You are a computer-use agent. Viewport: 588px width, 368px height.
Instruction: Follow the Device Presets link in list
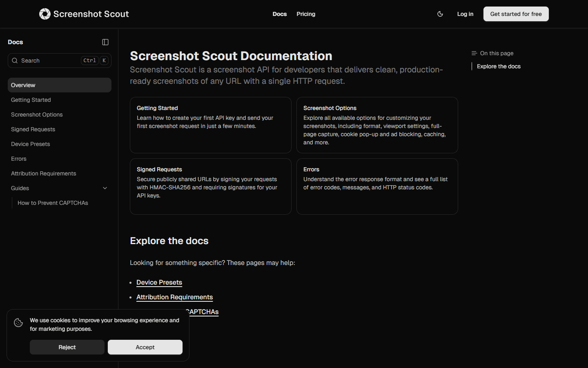(159, 283)
